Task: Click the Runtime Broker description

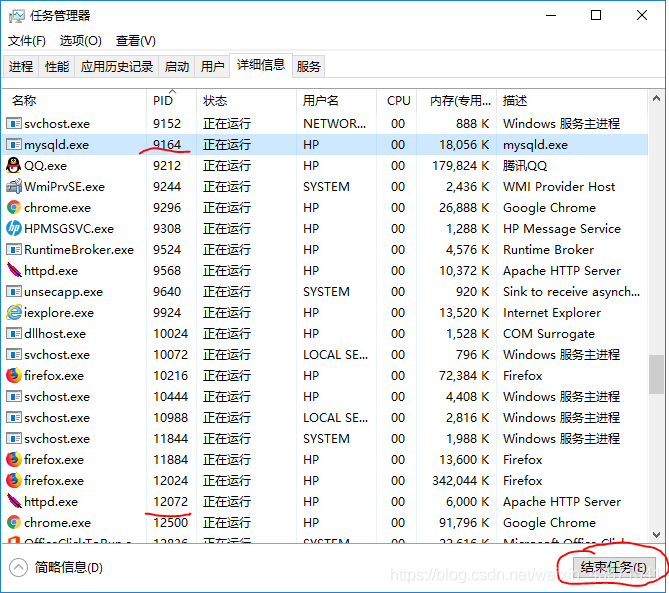Action: pos(548,250)
